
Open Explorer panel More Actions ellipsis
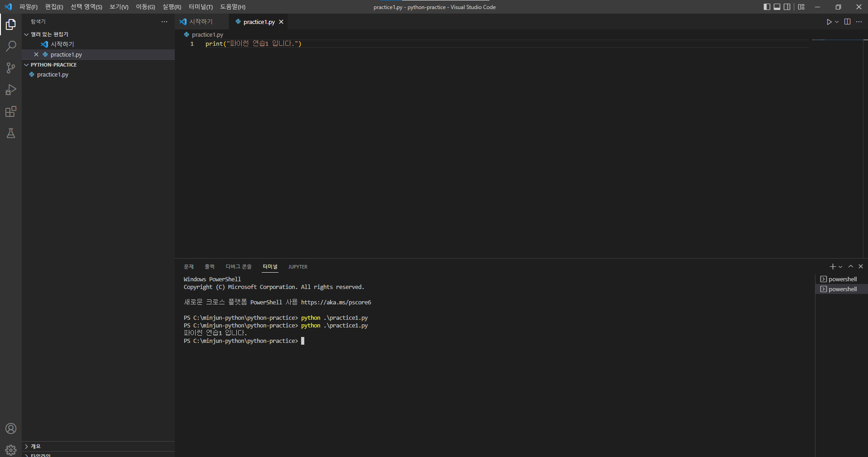(x=164, y=22)
